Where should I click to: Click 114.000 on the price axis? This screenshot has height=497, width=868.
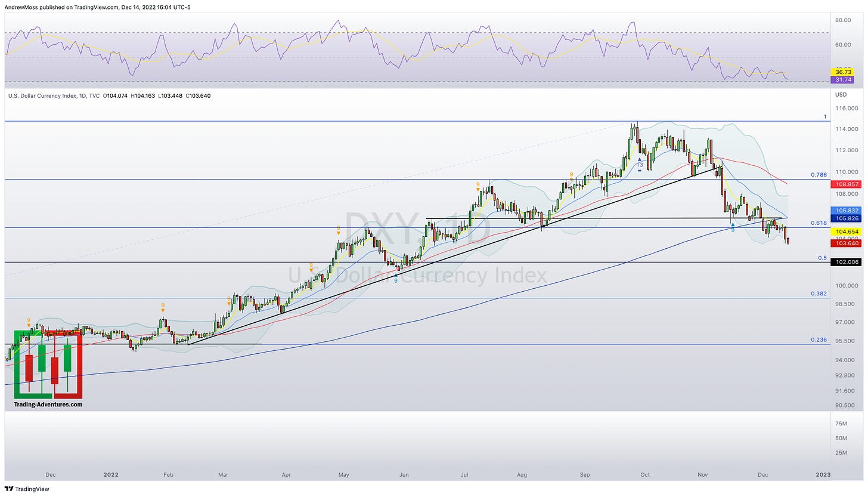pyautogui.click(x=845, y=129)
